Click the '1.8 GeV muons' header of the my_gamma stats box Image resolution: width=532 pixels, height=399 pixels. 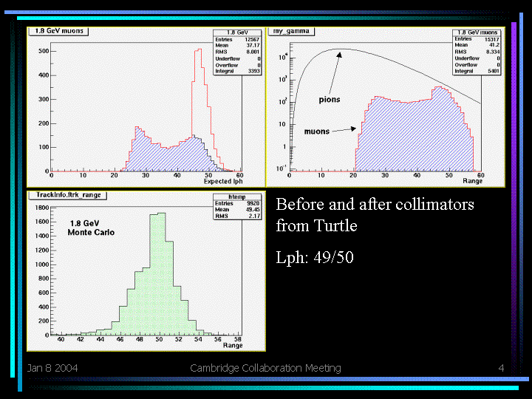(477, 33)
